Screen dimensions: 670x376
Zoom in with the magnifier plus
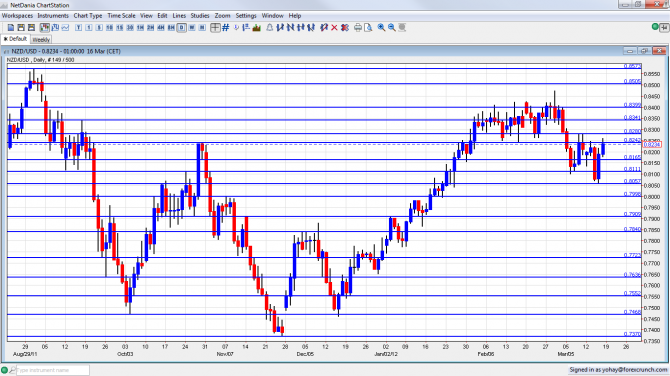[x=381, y=27]
